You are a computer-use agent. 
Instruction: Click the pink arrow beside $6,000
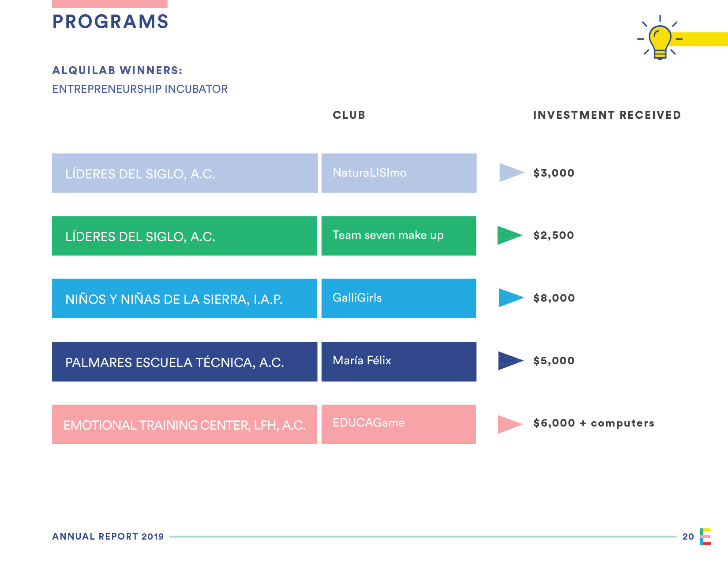(x=509, y=424)
